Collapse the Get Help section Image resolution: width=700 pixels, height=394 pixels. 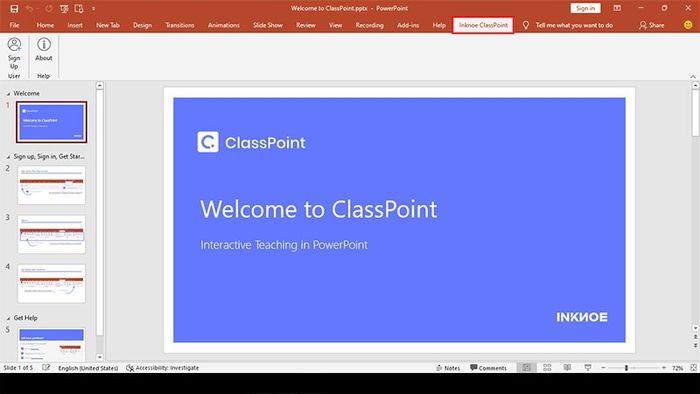(x=8, y=318)
